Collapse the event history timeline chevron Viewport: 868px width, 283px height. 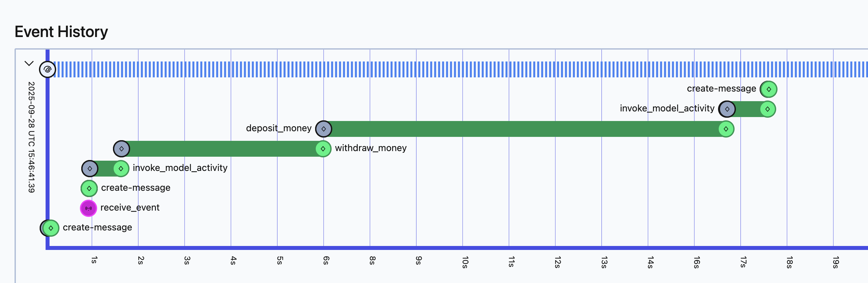[x=29, y=63]
